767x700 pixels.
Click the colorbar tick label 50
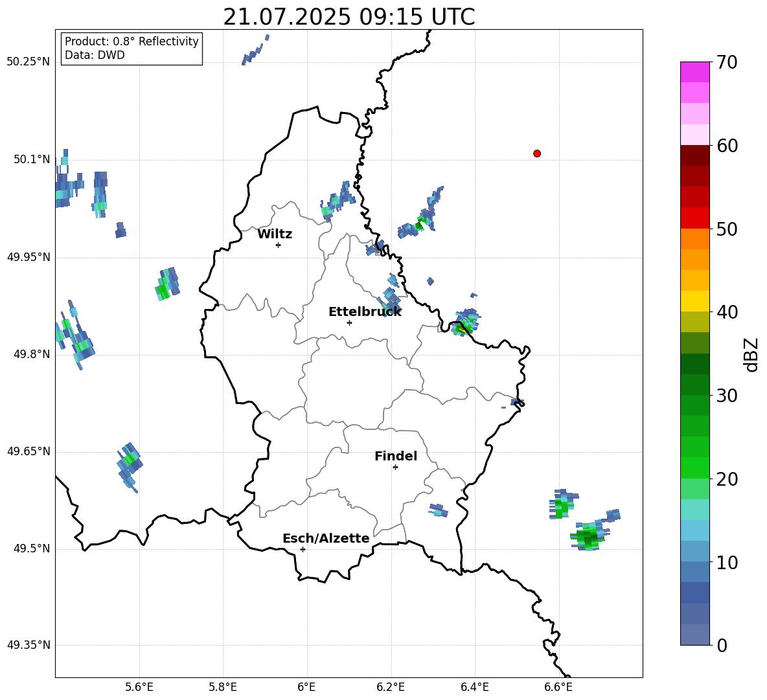(x=727, y=229)
